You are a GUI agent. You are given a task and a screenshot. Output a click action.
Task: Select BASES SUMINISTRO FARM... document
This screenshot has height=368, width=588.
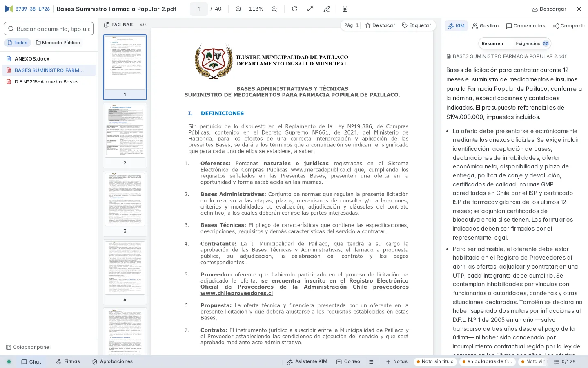[x=49, y=70]
